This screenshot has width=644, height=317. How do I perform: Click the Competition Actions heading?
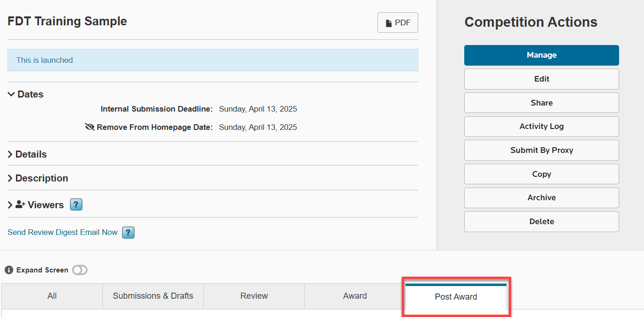(x=531, y=22)
